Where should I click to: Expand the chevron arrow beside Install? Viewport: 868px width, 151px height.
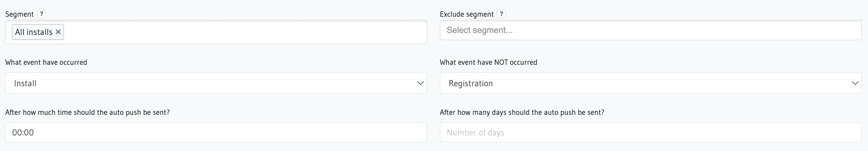[x=420, y=83]
